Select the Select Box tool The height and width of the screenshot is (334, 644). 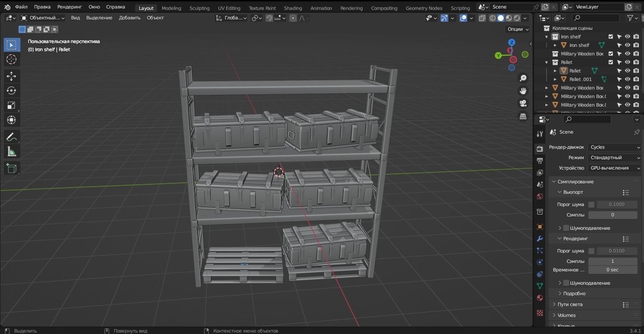(12, 45)
